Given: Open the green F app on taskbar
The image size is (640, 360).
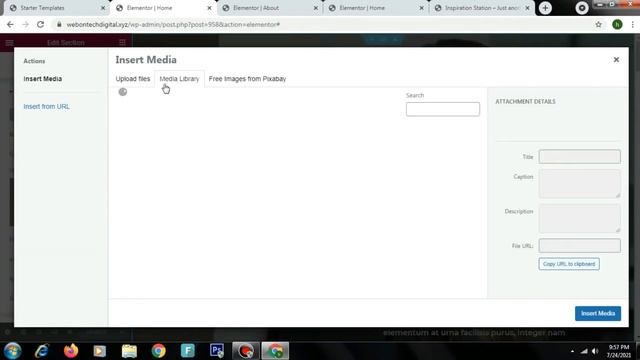Looking at the screenshot, I should click(188, 351).
